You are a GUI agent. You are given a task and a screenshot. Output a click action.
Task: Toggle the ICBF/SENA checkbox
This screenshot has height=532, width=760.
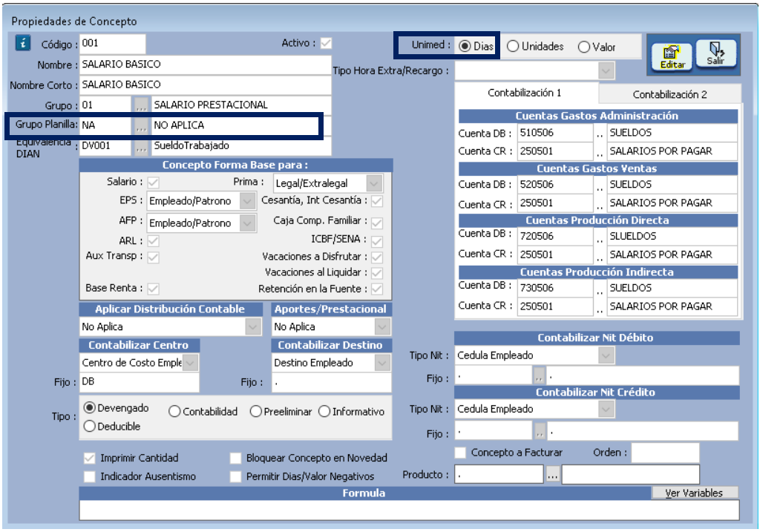[377, 241]
